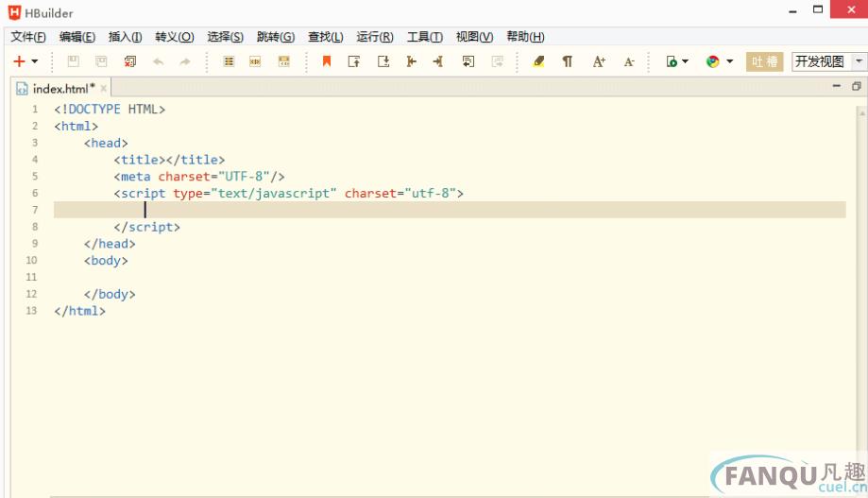Click the Save file icon

tap(73, 61)
